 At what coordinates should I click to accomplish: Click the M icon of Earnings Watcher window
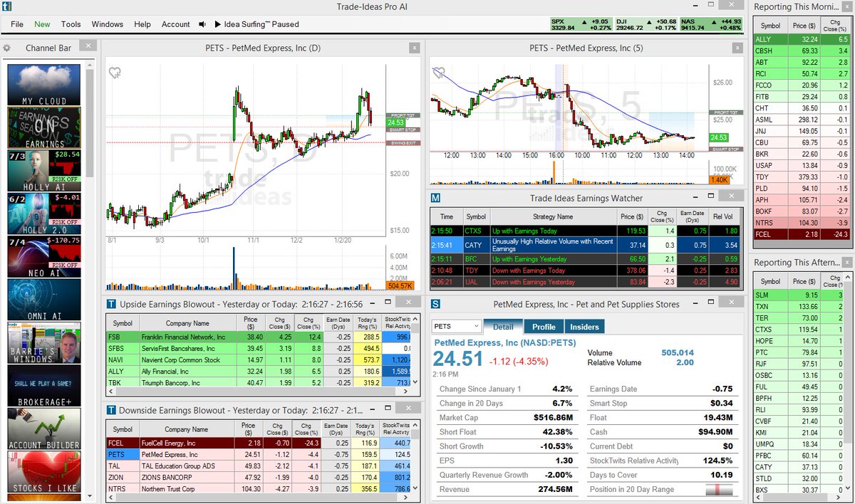tap(436, 198)
